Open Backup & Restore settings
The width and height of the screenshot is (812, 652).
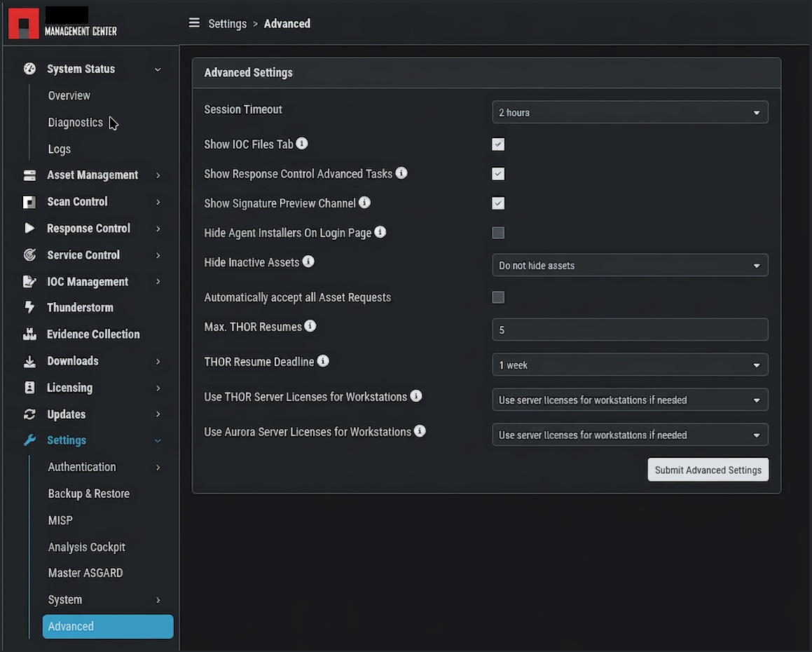point(88,494)
